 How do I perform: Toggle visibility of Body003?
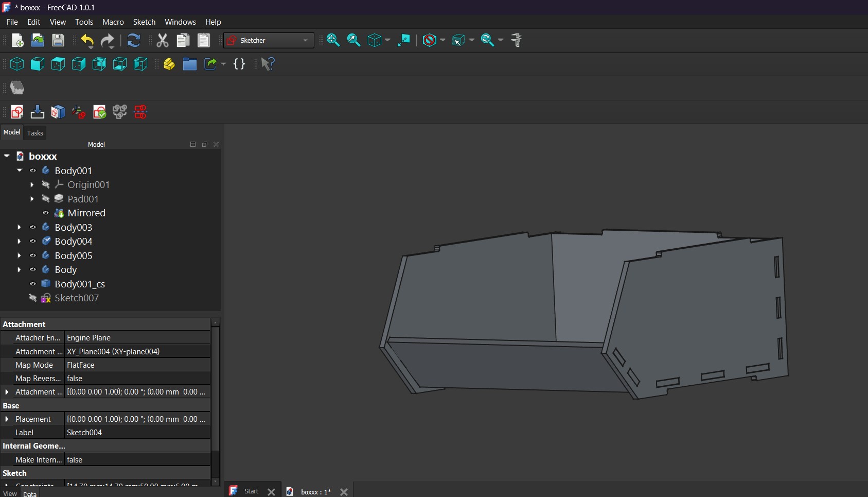click(x=33, y=227)
